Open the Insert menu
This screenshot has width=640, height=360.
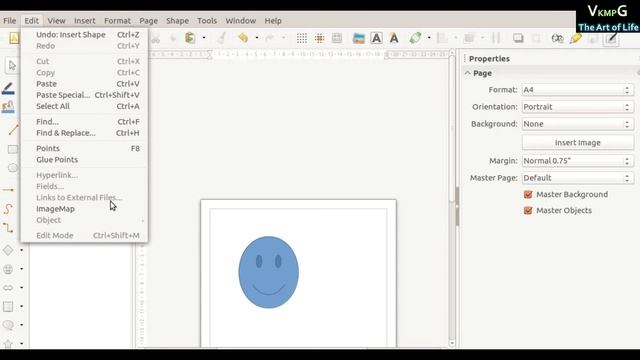84,20
